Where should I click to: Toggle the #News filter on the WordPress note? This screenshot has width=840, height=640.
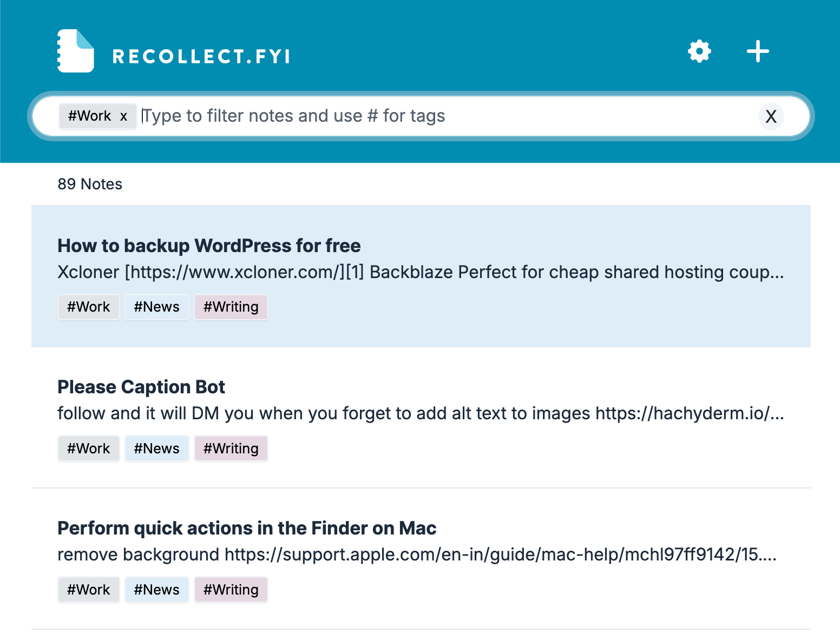tap(156, 307)
